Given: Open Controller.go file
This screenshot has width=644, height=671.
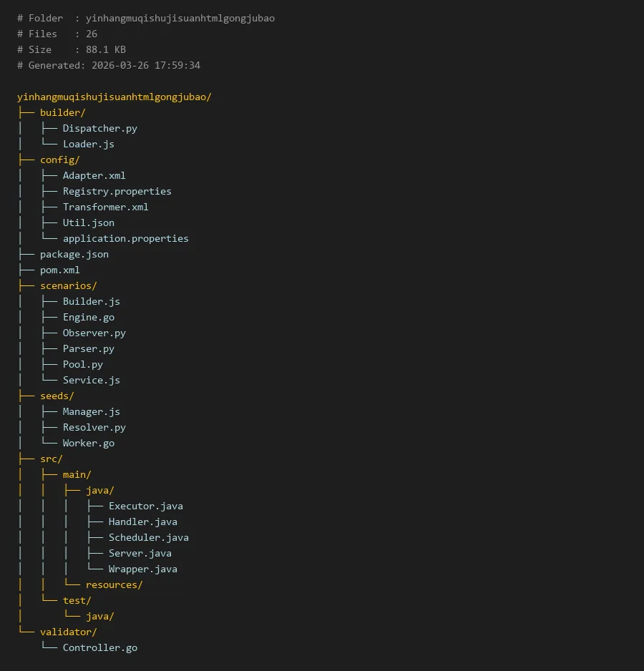Looking at the screenshot, I should pos(99,647).
